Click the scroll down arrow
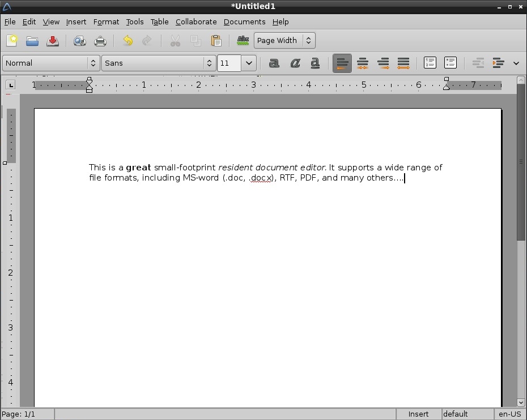 tap(521, 402)
